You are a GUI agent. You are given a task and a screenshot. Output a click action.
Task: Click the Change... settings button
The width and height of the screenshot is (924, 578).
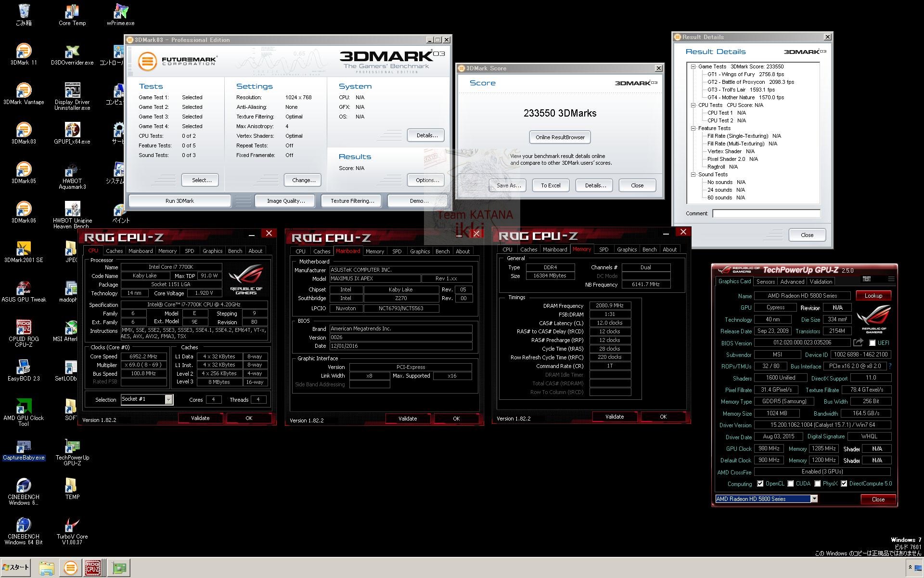pyautogui.click(x=303, y=180)
